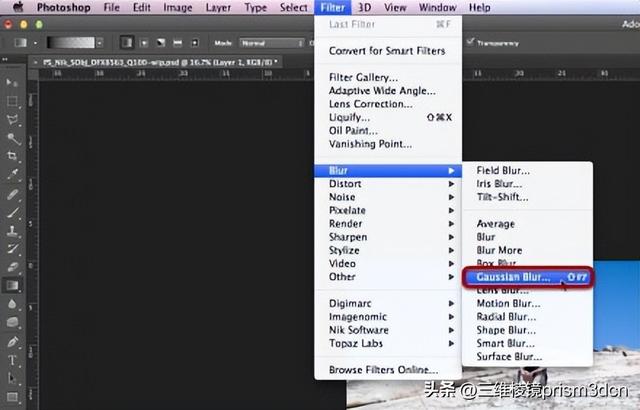Choose Browse Filters Online
The height and width of the screenshot is (410, 640).
[x=388, y=370]
